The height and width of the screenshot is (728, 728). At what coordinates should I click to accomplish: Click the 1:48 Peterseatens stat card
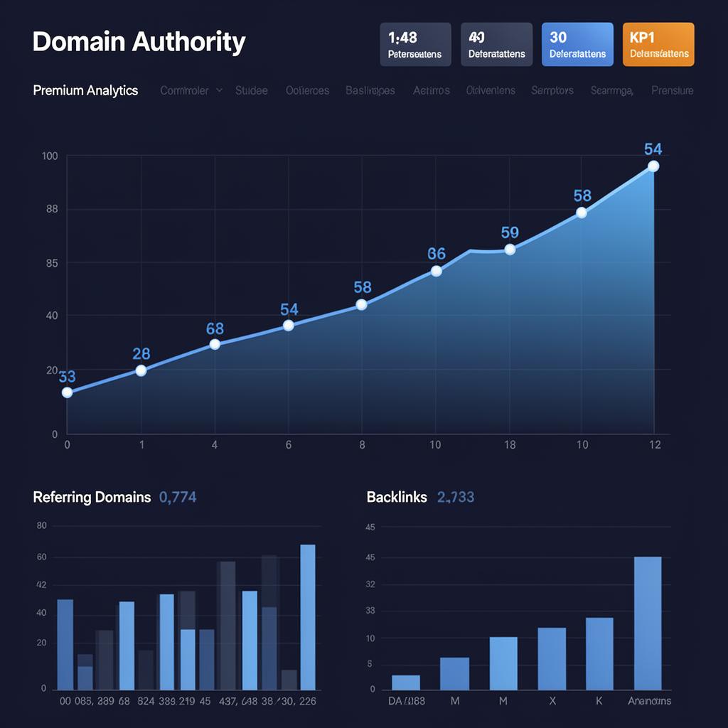pos(415,44)
